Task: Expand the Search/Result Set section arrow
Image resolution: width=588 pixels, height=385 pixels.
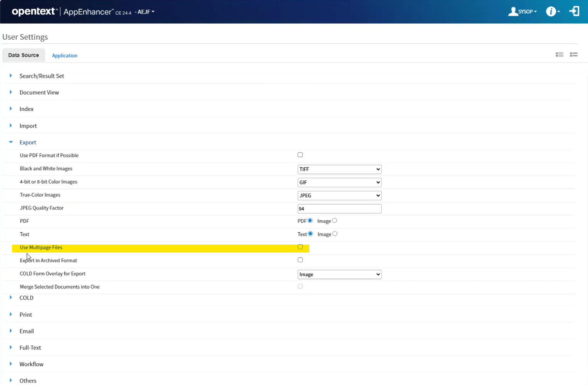Action: point(11,76)
